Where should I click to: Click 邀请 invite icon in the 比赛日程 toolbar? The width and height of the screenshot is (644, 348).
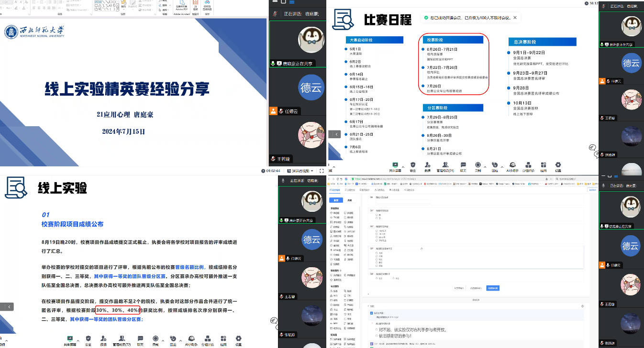[x=427, y=165]
